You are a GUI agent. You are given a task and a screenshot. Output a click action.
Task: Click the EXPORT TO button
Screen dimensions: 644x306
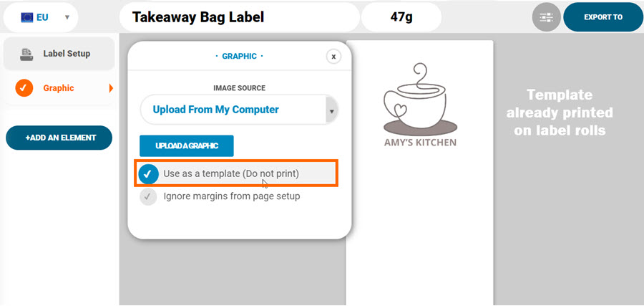point(603,17)
